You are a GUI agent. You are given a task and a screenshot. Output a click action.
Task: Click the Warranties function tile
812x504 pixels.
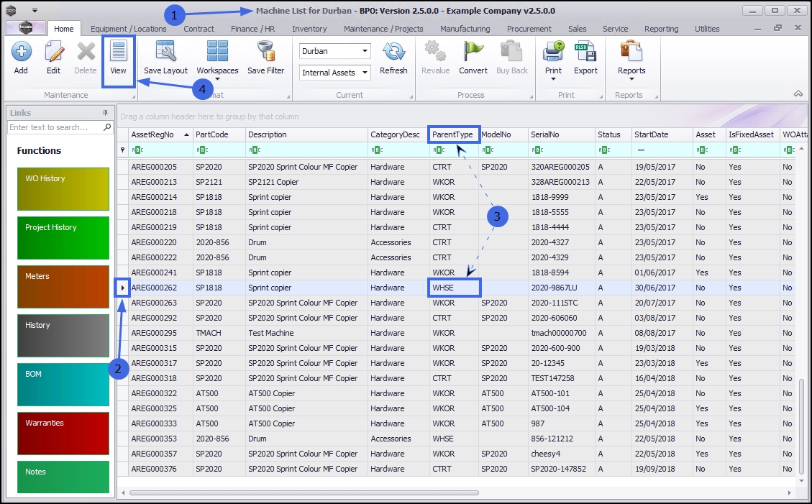tap(63, 434)
